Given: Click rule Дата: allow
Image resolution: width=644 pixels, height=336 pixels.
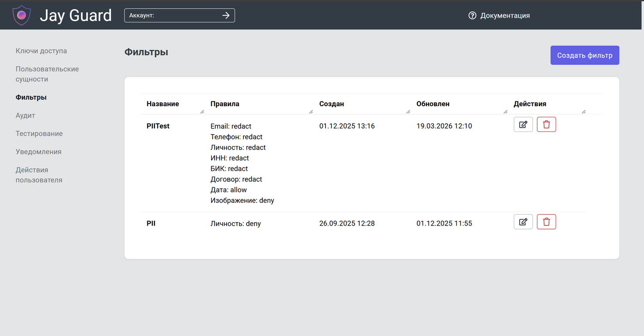Looking at the screenshot, I should (228, 189).
